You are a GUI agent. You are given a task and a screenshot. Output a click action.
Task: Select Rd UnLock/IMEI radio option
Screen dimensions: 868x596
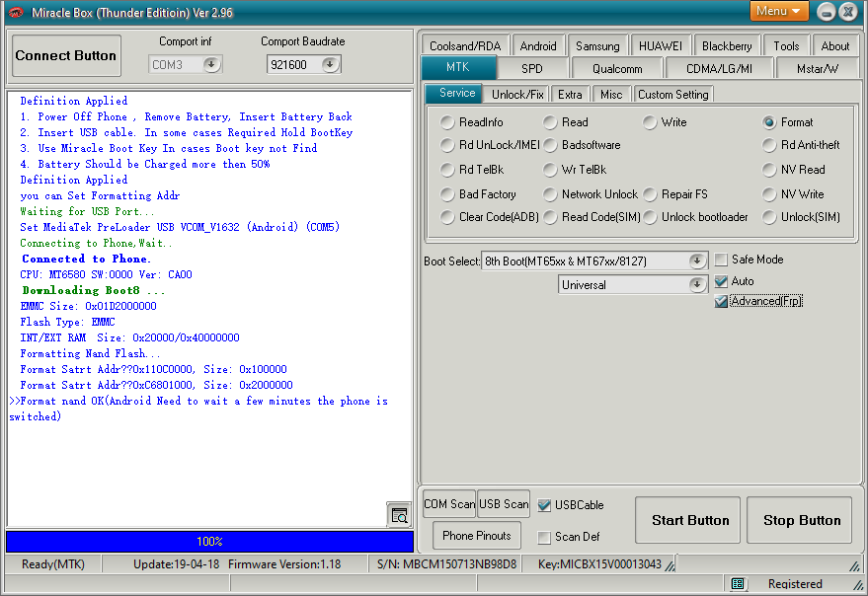click(490, 145)
